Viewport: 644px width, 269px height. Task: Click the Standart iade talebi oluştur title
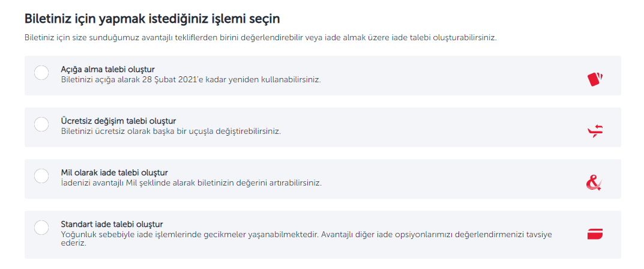coord(112,224)
